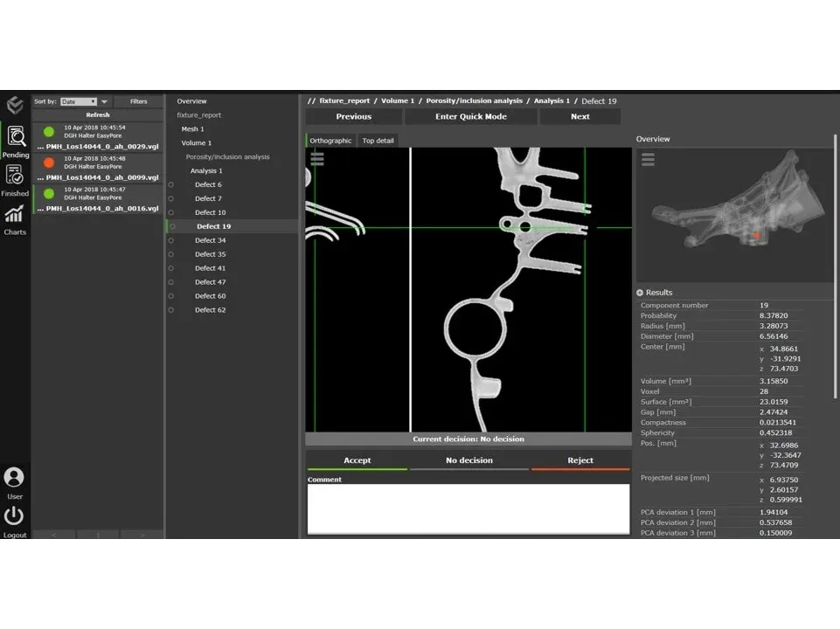The height and width of the screenshot is (629, 840).
Task: Select the radio circle beside Defect 6
Action: click(171, 185)
